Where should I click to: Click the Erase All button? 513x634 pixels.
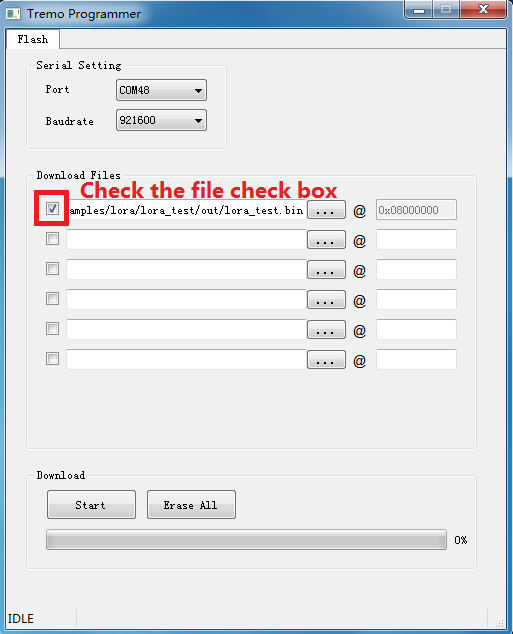point(191,505)
